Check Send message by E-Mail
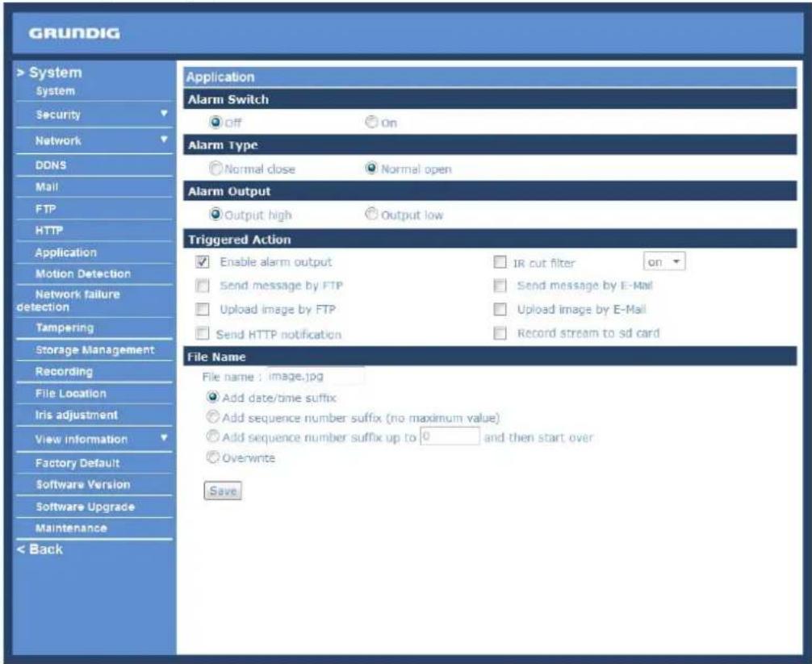The height and width of the screenshot is (664, 812). click(x=500, y=286)
